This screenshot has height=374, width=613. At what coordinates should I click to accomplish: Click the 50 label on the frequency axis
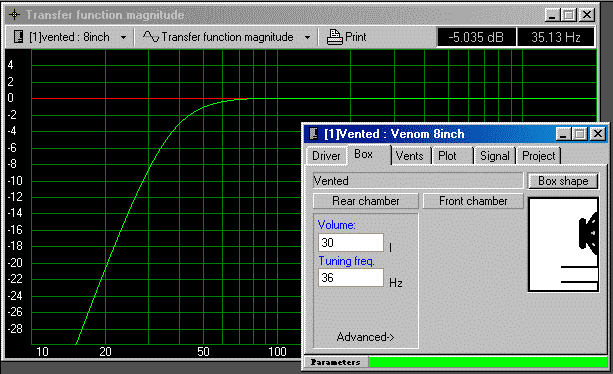203,352
